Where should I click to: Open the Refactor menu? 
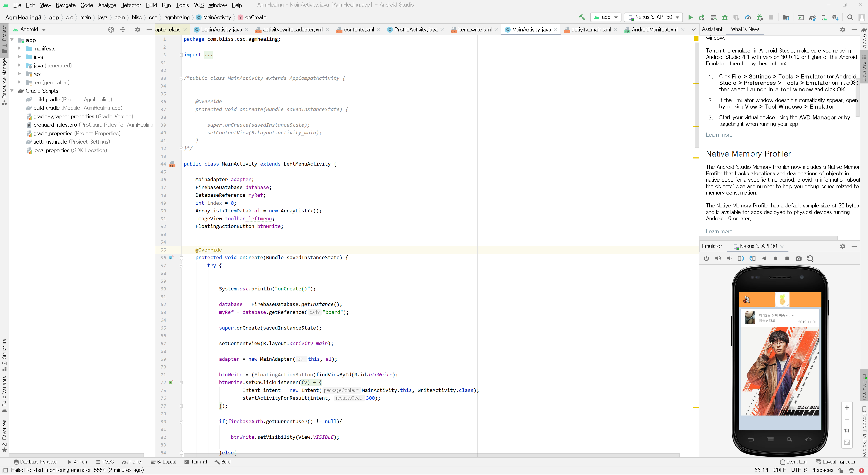(x=130, y=5)
